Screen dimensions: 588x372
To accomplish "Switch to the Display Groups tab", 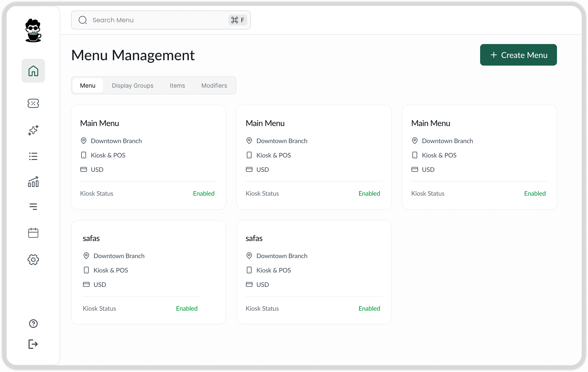I will 133,85.
